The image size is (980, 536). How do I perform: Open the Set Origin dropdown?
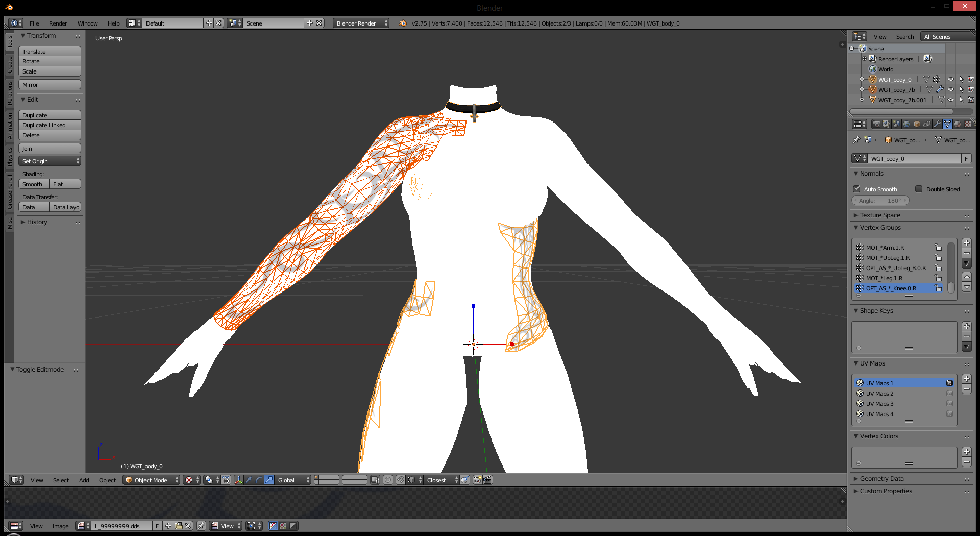(x=50, y=161)
